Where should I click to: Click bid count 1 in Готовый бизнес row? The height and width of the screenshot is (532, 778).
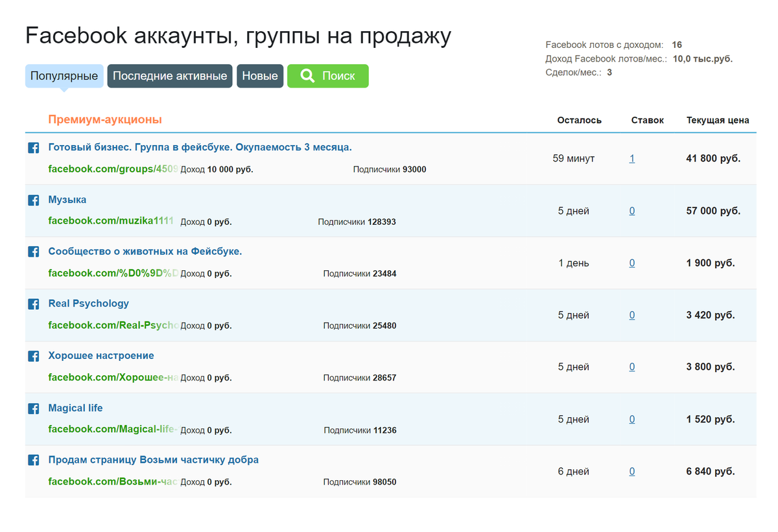pos(632,158)
